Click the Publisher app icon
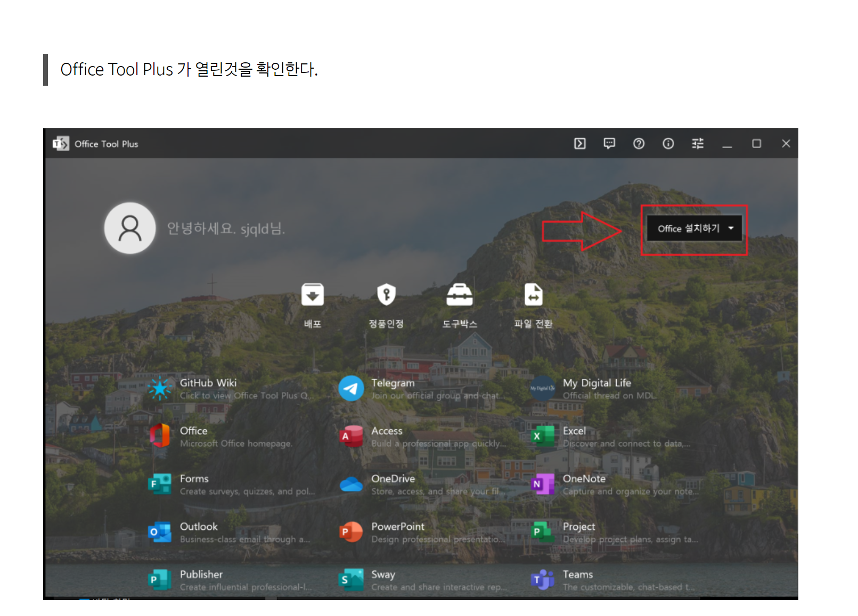 [160, 580]
